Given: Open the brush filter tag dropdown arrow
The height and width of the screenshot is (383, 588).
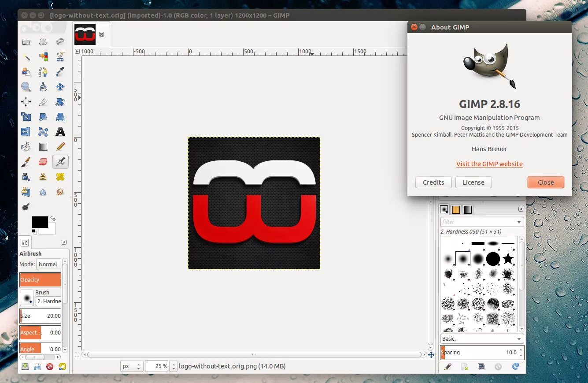Looking at the screenshot, I should click(x=519, y=222).
